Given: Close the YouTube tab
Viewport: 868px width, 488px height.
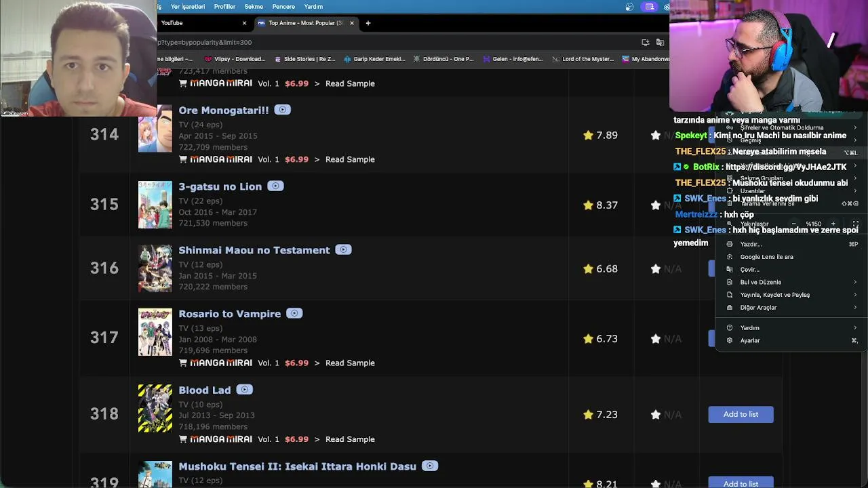Looking at the screenshot, I should 244,23.
